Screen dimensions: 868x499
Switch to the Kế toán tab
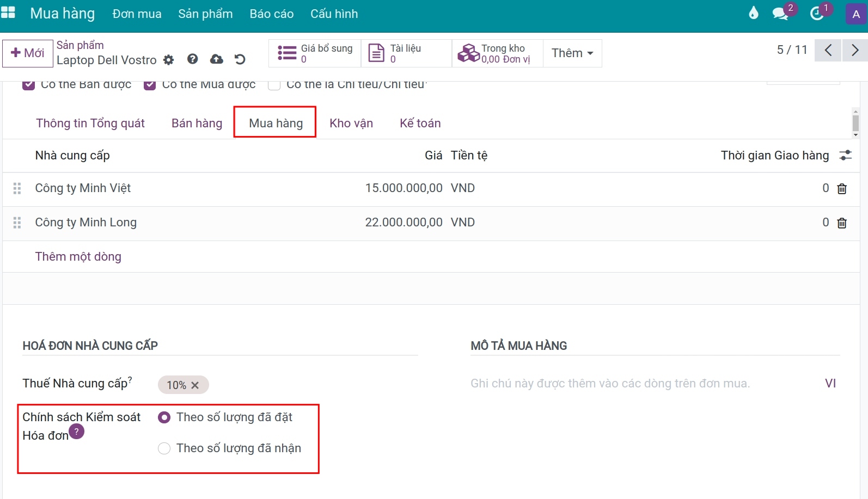420,124
